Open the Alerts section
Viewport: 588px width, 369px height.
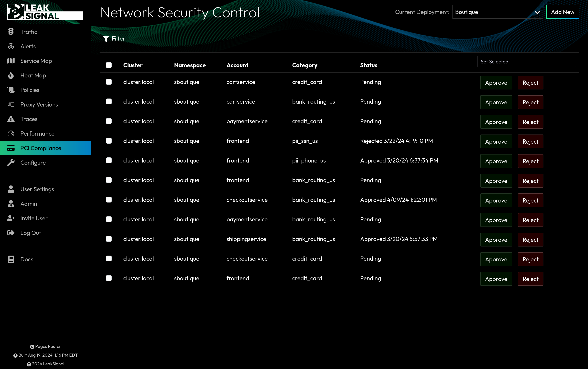point(28,46)
